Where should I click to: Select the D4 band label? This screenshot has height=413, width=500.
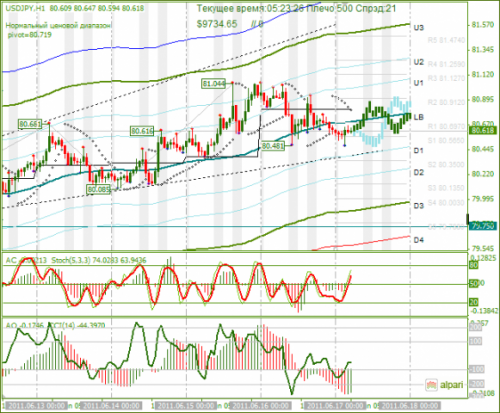click(418, 240)
